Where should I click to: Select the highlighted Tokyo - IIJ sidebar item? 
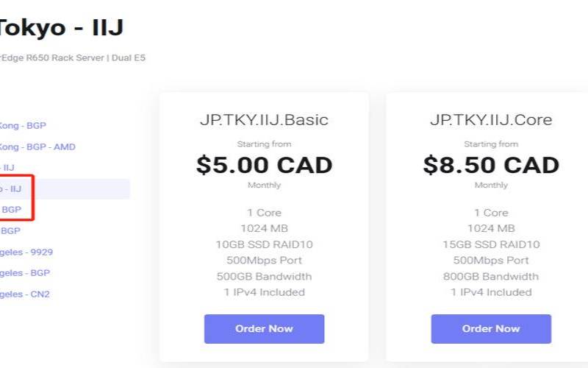click(12, 189)
